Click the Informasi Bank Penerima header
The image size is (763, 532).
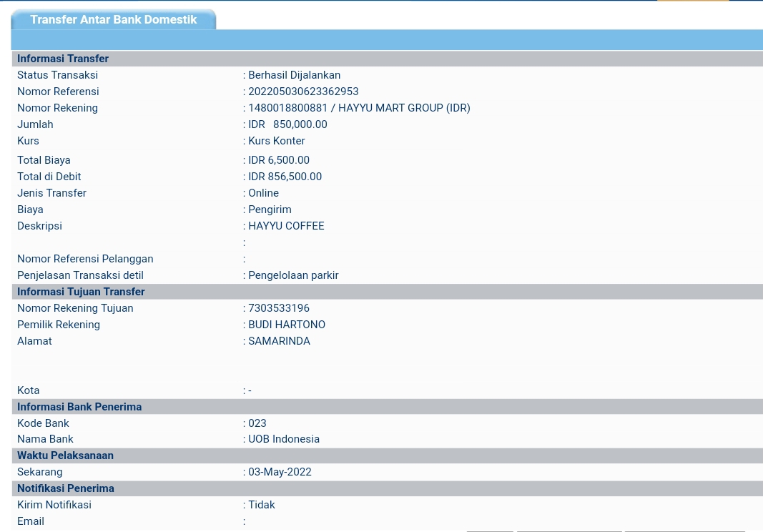[x=79, y=407]
